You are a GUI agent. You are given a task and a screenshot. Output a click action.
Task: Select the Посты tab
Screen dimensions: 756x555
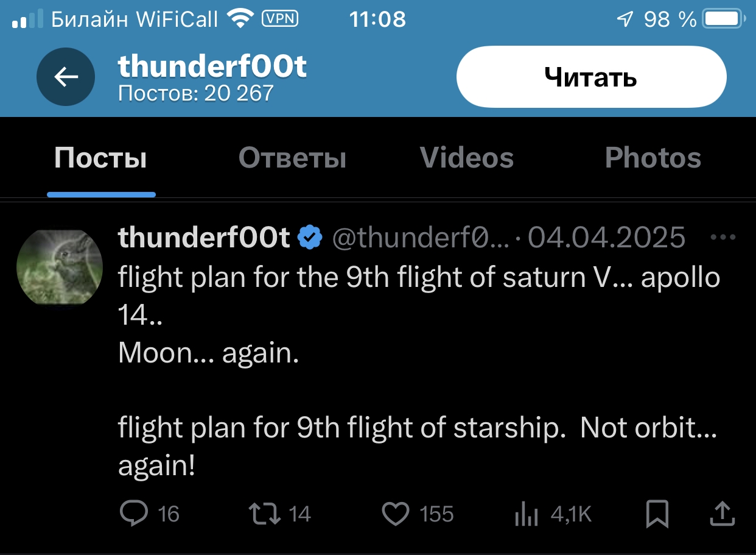(100, 158)
